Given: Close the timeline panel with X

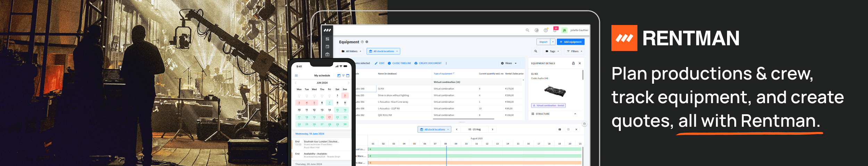Looking at the screenshot, I should click(576, 129).
